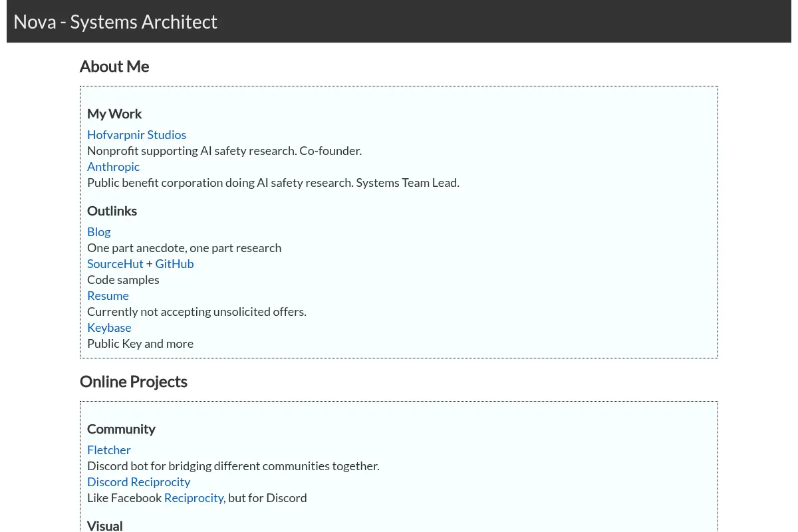The image size is (798, 532).
Task: Click text 'Discord bot for bridging different communities together.'
Action: [233, 465]
